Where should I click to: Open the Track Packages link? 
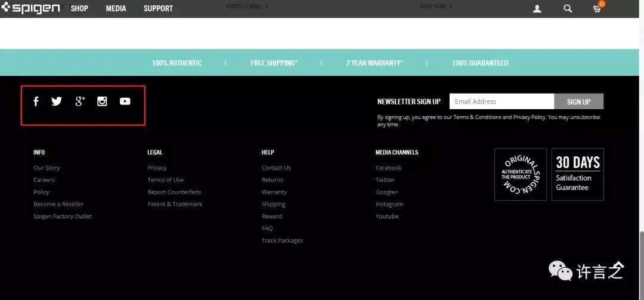[x=282, y=241]
